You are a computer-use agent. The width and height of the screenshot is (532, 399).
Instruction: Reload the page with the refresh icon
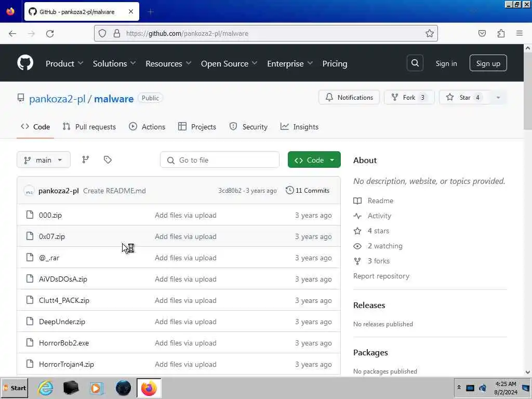[x=50, y=33]
